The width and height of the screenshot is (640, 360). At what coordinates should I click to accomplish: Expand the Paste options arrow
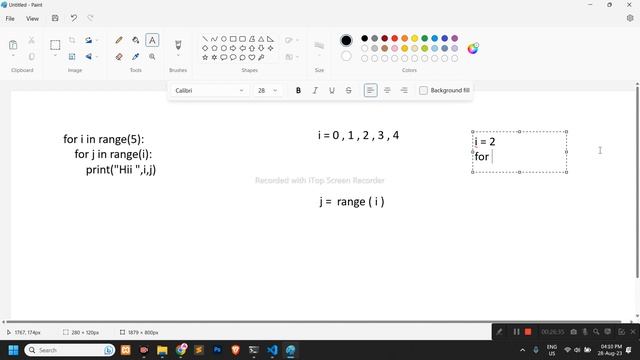[x=13, y=56]
